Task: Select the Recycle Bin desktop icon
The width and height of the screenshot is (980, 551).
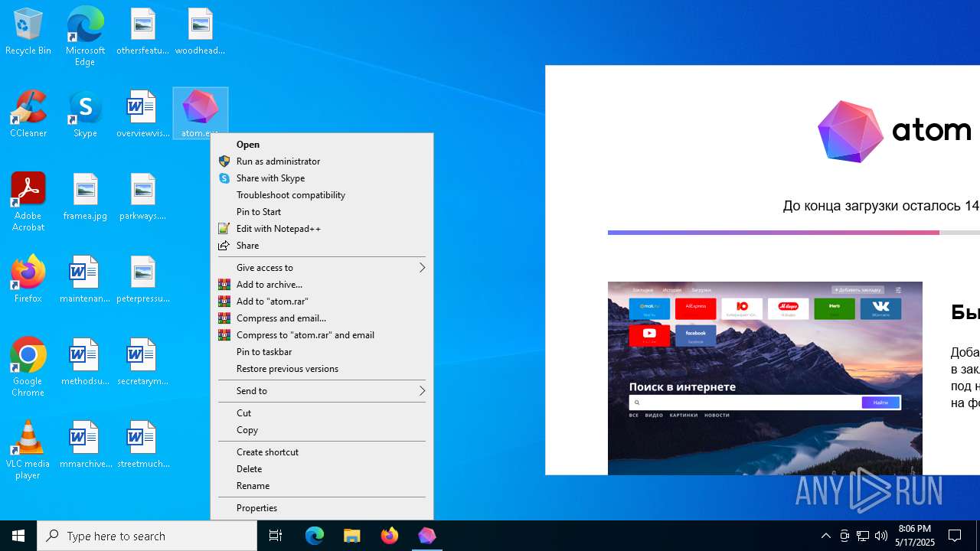Action: [28, 32]
